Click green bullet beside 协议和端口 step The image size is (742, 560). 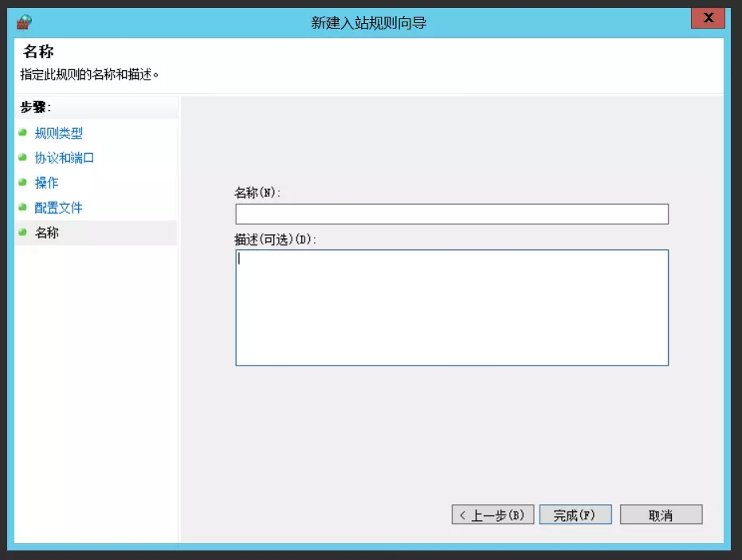(23, 157)
